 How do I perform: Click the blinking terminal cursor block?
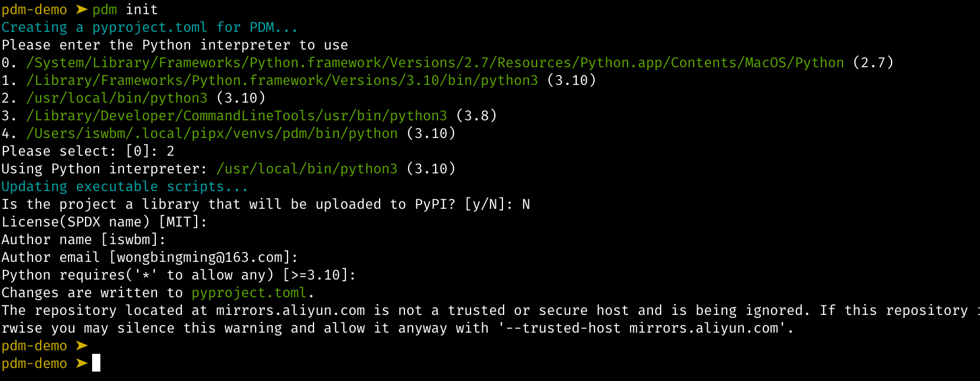point(96,363)
